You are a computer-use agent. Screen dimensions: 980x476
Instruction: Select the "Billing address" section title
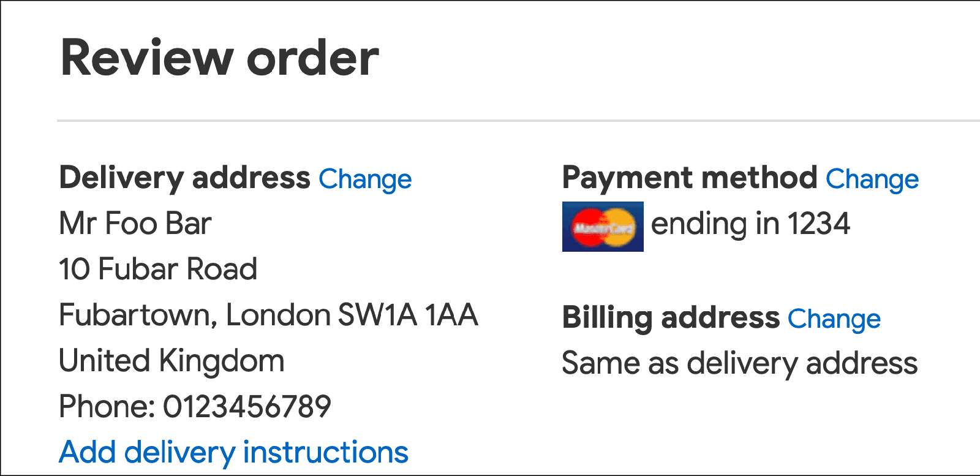[x=669, y=318]
